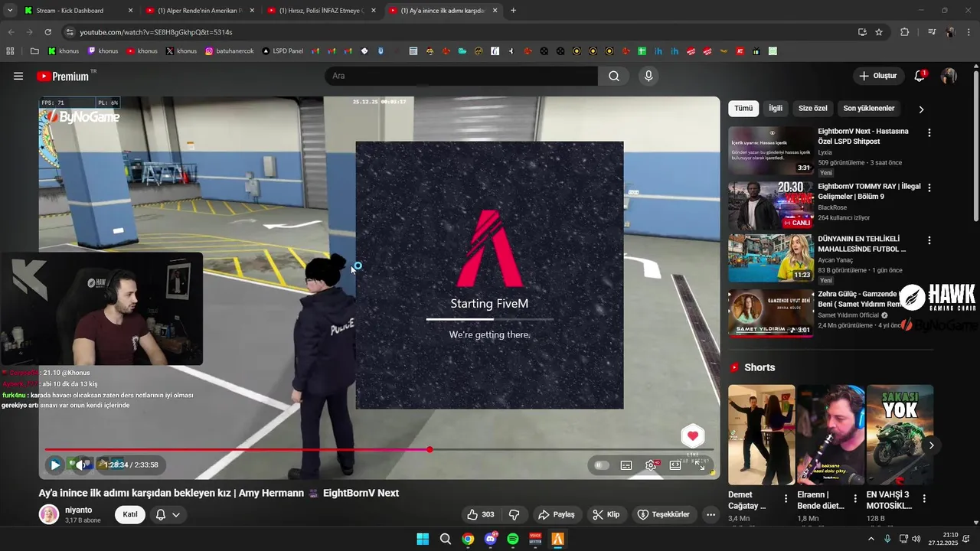The width and height of the screenshot is (980, 551).
Task: Focus the YouTube Ara search field
Action: click(462, 76)
